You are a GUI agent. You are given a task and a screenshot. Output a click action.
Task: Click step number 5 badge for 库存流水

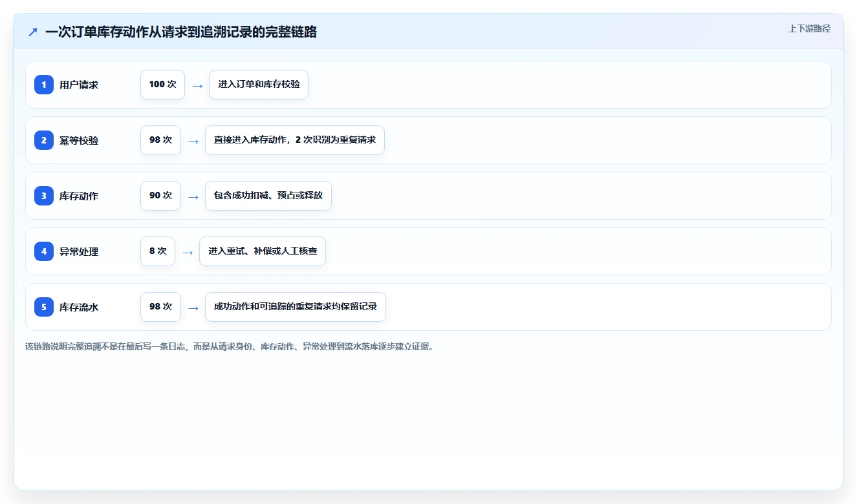click(44, 307)
